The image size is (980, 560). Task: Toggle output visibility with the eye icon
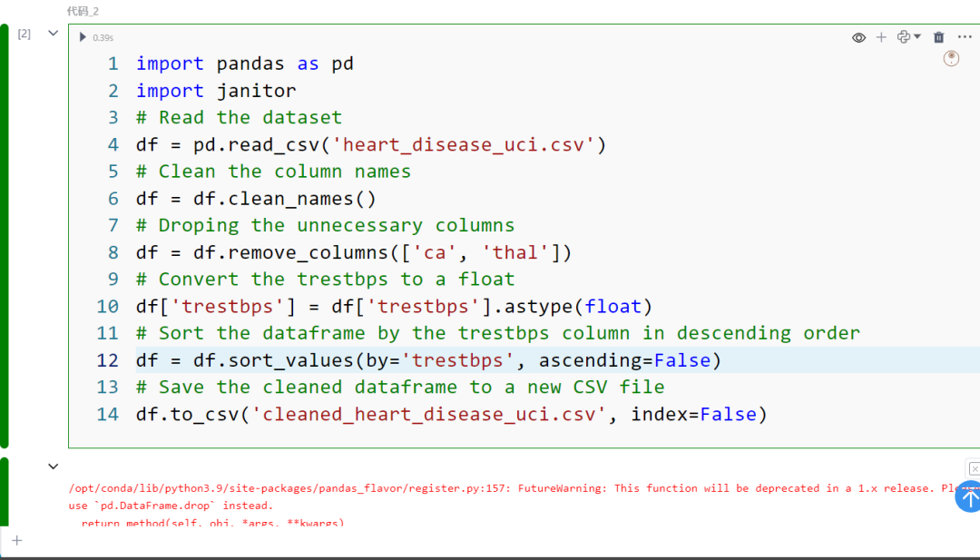[x=858, y=37]
